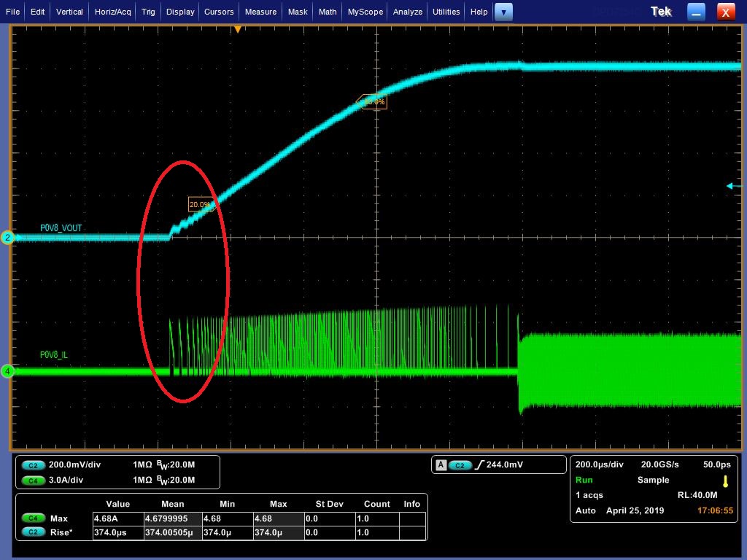The height and width of the screenshot is (560, 747).
Task: Click the C2 badge in vertical settings
Action: coord(33,465)
